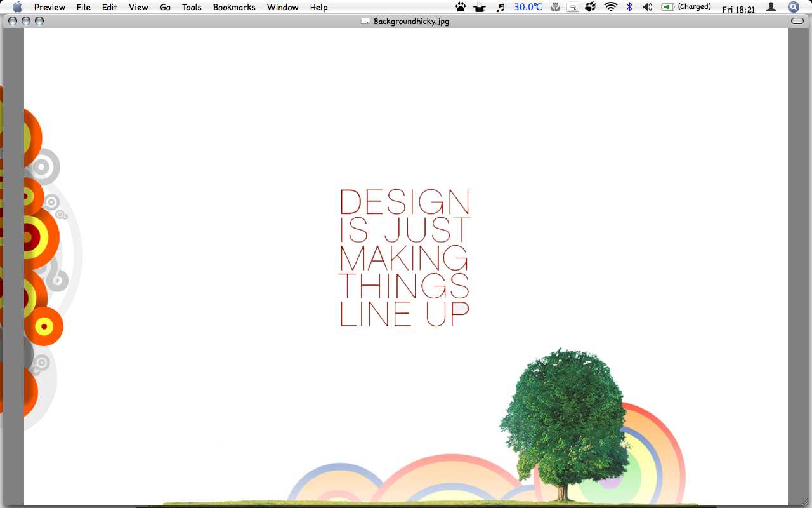
Task: Click the single paw print menu bar icon
Action: (461, 7)
